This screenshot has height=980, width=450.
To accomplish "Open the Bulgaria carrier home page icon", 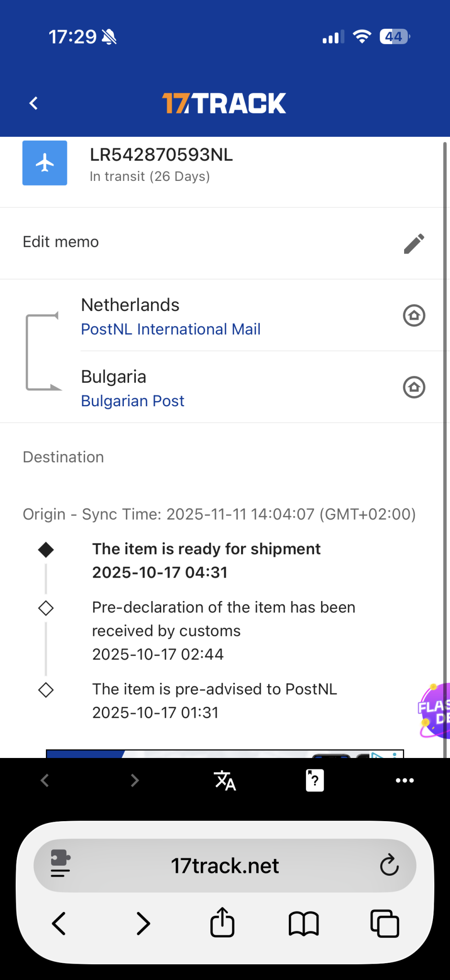I will [414, 387].
